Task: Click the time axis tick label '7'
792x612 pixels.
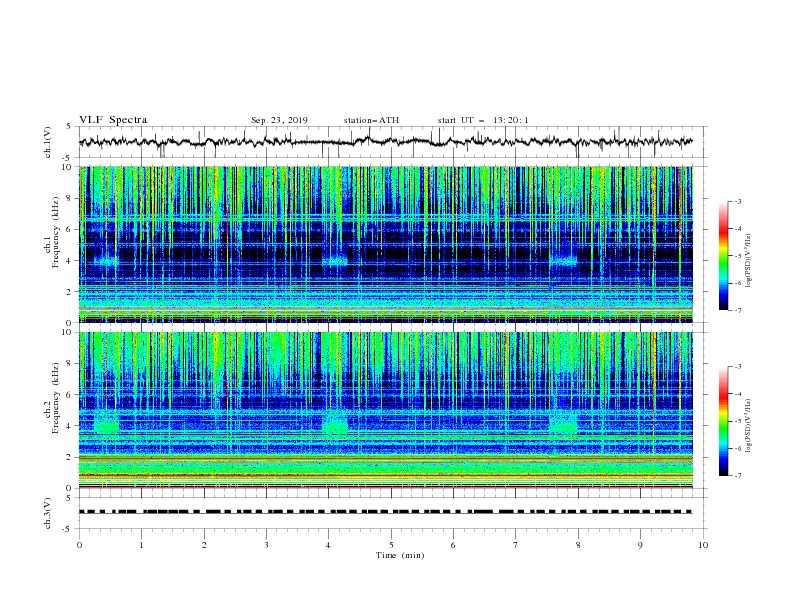Action: point(516,545)
